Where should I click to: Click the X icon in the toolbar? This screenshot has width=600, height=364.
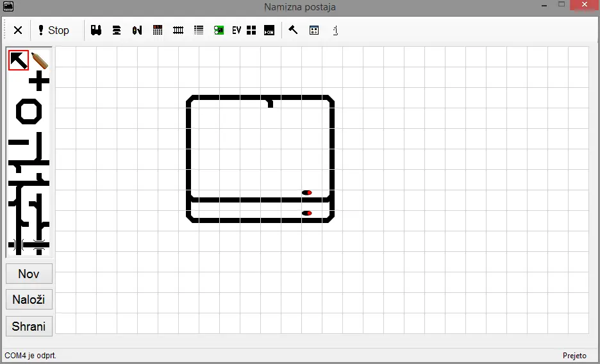(x=18, y=30)
